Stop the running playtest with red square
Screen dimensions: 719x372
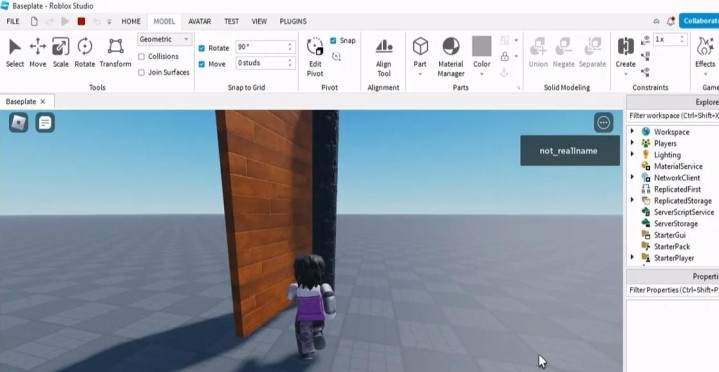pyautogui.click(x=81, y=21)
